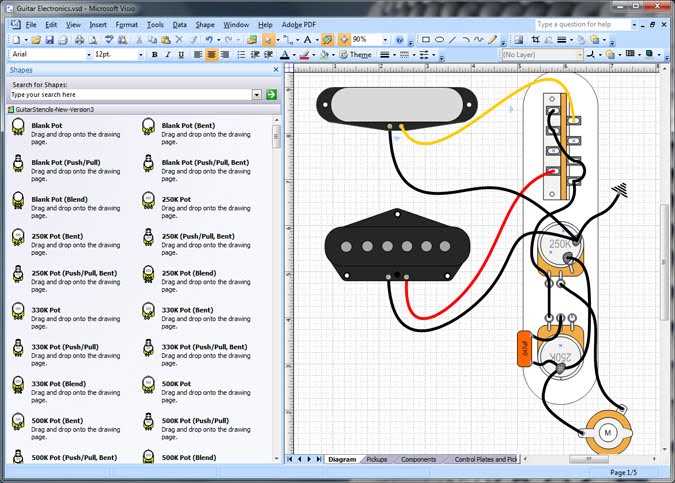Select the Freeform squiggle tool
The image size is (675, 483).
tap(478, 40)
